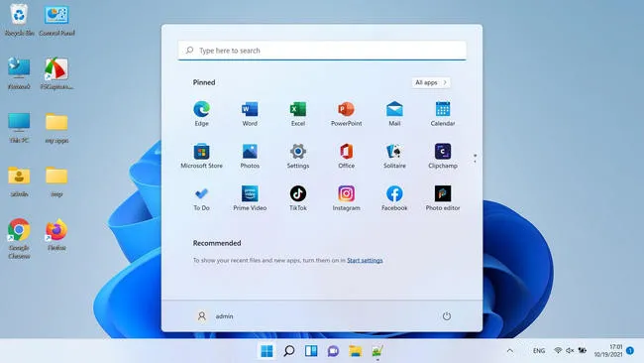
Task: Launch the Photos app
Action: click(x=250, y=156)
